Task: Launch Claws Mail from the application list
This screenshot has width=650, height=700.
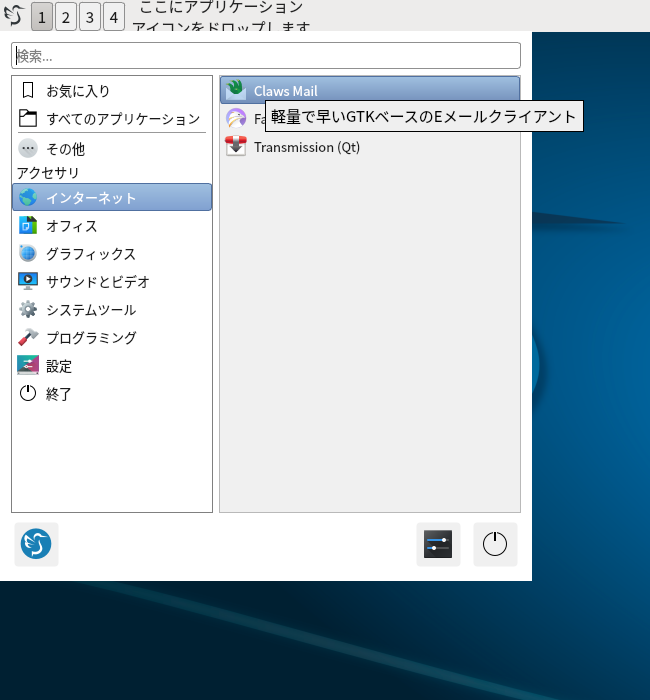Action: point(370,90)
